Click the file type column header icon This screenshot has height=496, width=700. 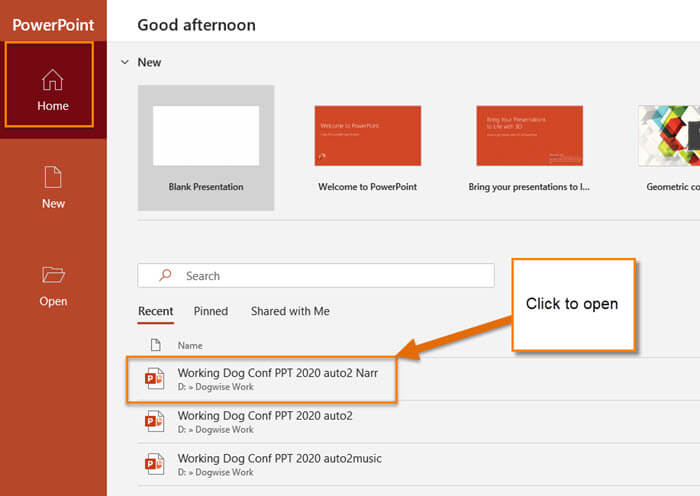[x=155, y=345]
